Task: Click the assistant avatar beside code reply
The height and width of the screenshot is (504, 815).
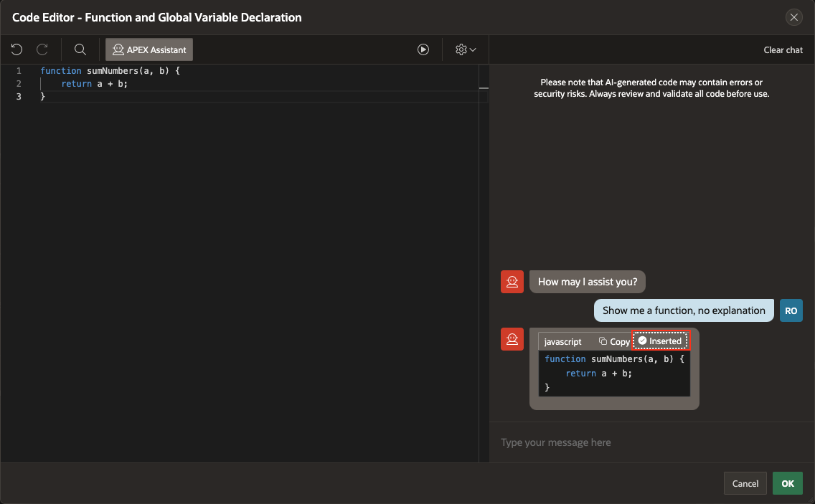Action: (512, 340)
